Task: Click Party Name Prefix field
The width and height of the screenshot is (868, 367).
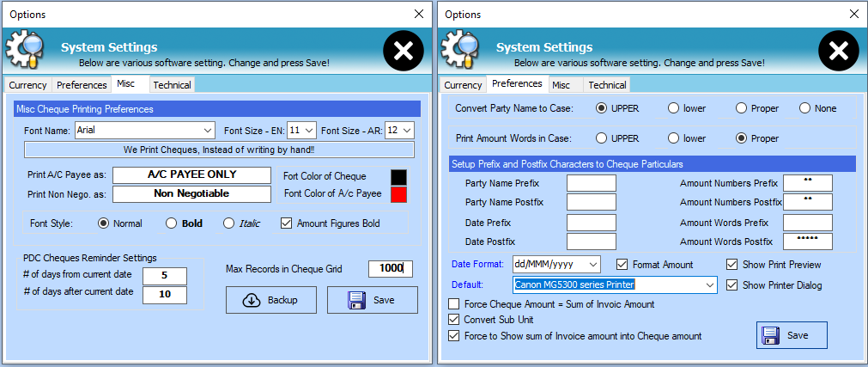Action: (x=592, y=183)
